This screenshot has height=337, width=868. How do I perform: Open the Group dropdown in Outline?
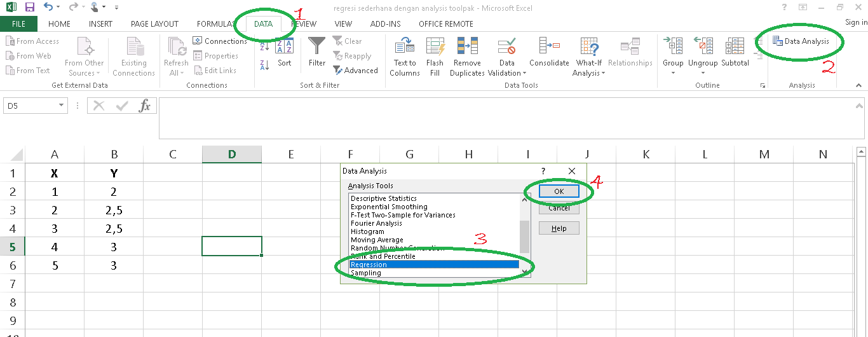673,73
